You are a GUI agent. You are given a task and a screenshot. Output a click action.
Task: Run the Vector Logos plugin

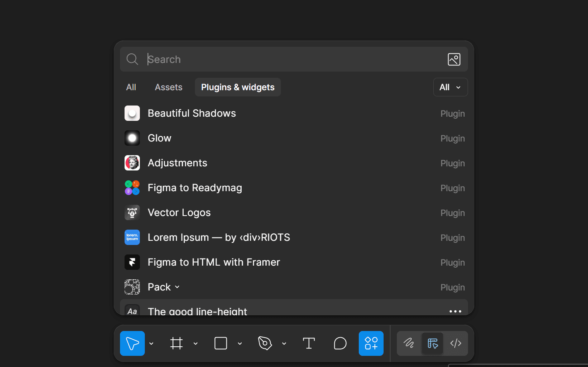pyautogui.click(x=294, y=213)
